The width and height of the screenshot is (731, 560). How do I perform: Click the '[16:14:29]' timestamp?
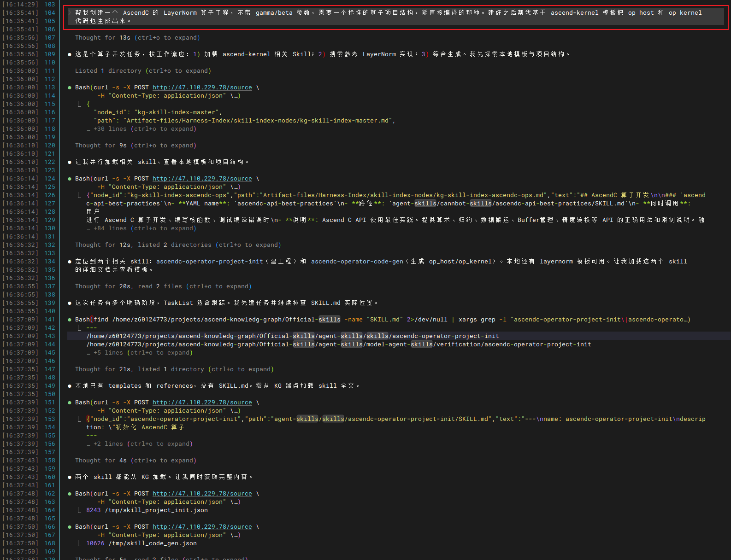click(20, 5)
